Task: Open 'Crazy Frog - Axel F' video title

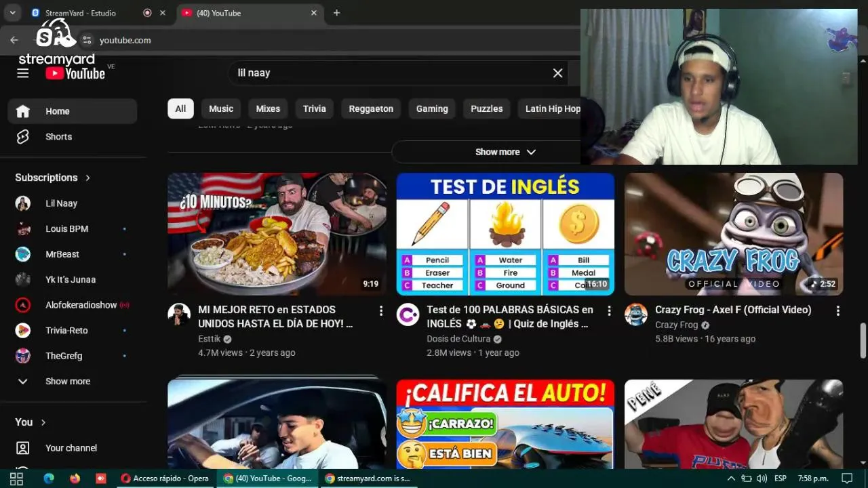Action: [x=733, y=310]
